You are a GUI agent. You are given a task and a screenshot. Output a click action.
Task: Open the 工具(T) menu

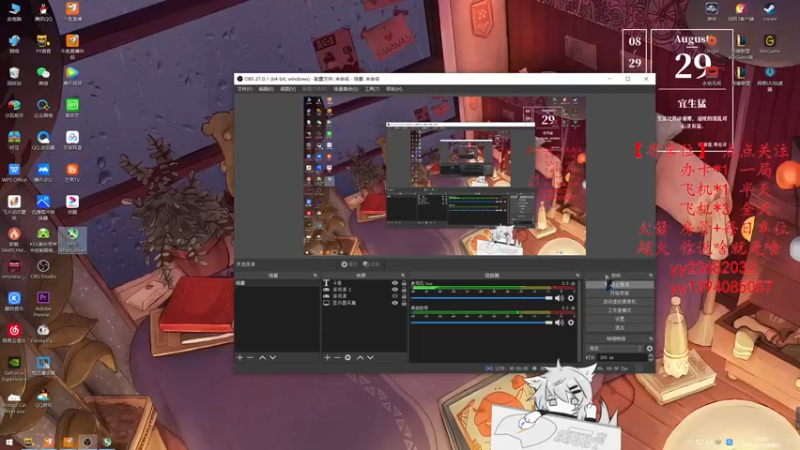(371, 89)
